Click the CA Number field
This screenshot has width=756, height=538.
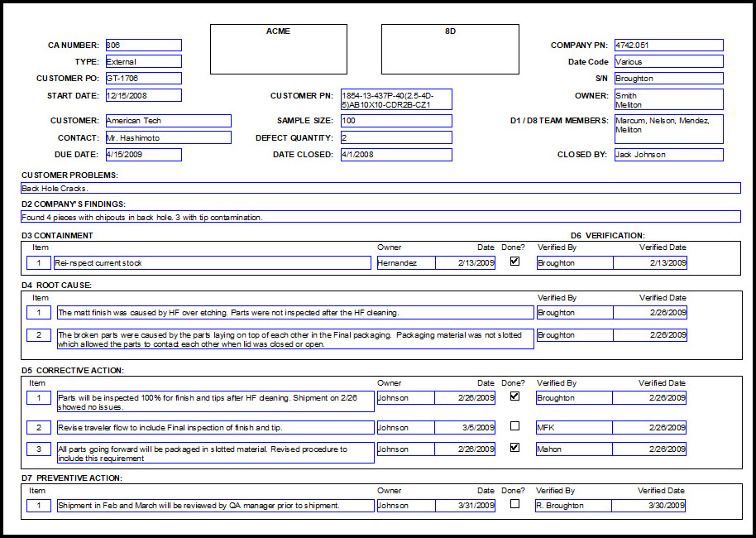point(144,46)
